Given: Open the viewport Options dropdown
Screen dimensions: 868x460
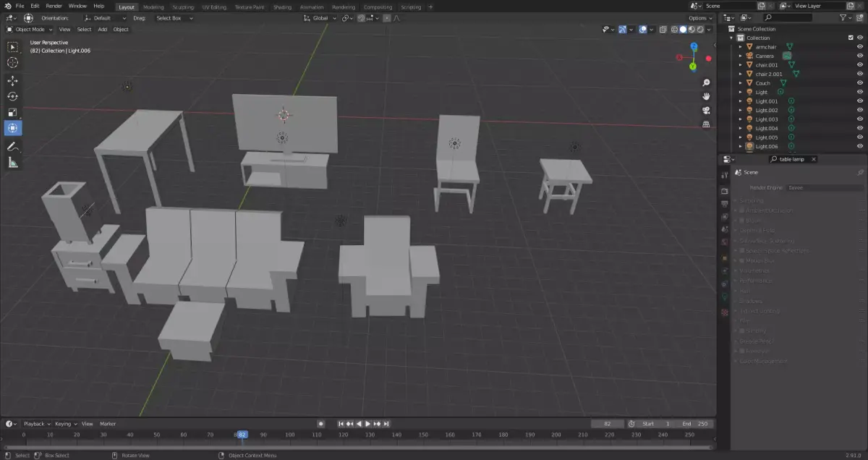Looking at the screenshot, I should [x=700, y=17].
